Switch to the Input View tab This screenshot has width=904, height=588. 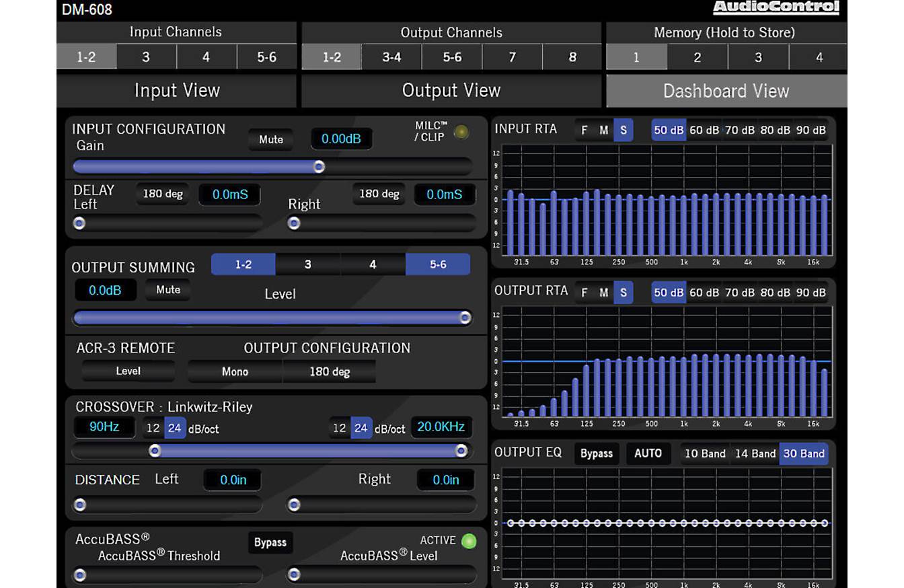pyautogui.click(x=177, y=91)
